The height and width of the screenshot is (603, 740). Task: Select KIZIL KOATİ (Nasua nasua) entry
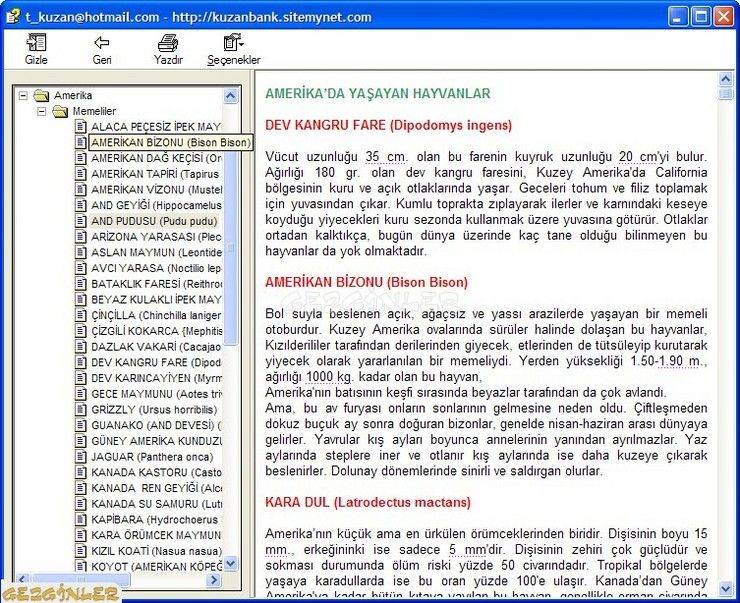click(156, 551)
